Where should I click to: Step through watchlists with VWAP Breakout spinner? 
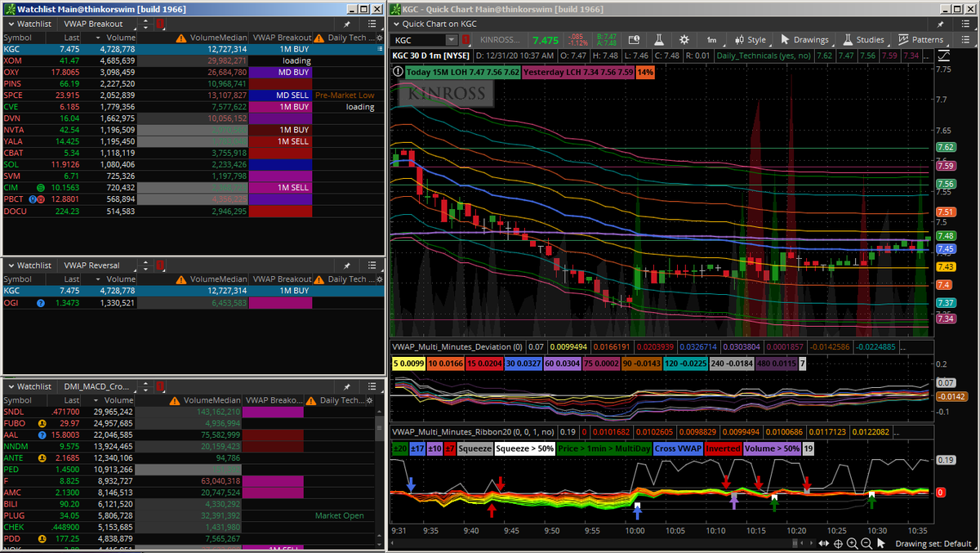(x=146, y=24)
